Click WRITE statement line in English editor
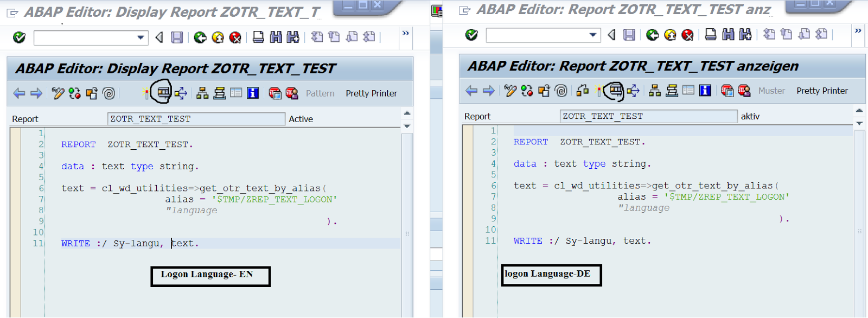This screenshot has height=318, width=868. coord(130,243)
